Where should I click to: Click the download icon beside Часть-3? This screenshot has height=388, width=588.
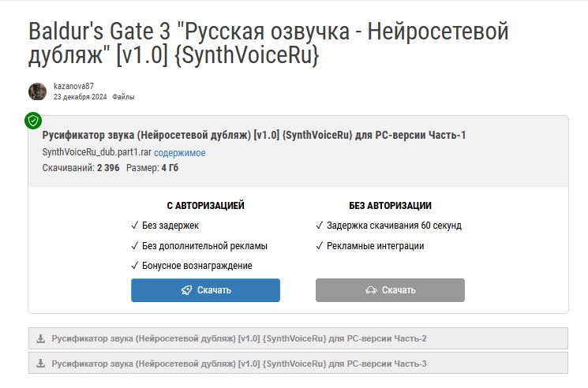pyautogui.click(x=40, y=364)
